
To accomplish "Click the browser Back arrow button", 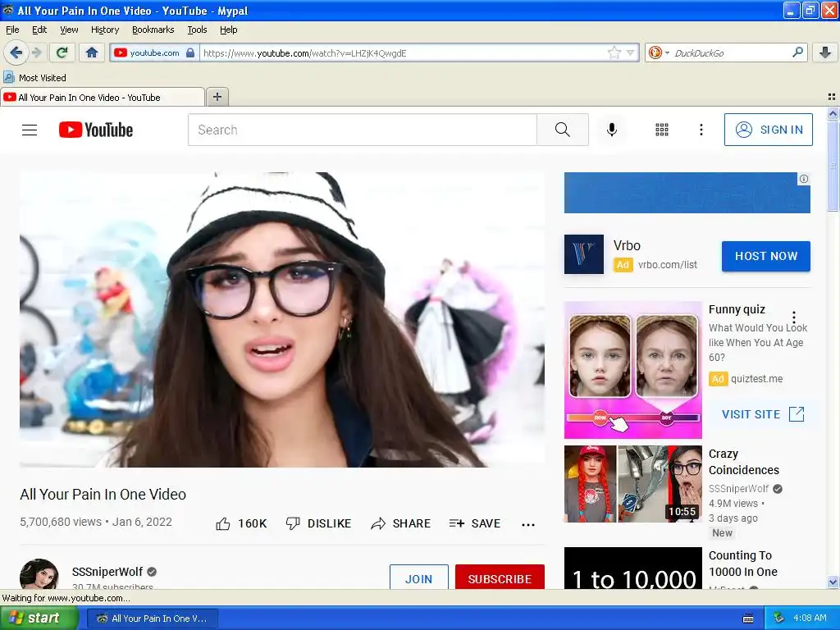I will click(x=16, y=52).
